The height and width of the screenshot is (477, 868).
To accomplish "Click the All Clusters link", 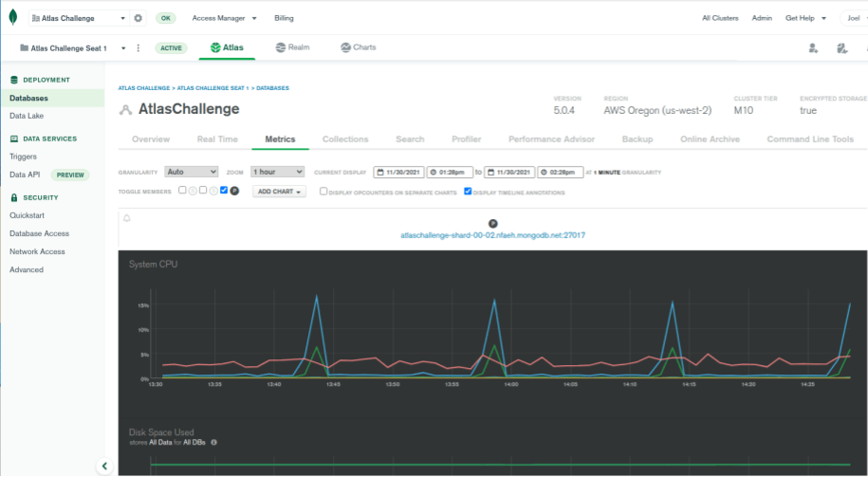I will 720,18.
